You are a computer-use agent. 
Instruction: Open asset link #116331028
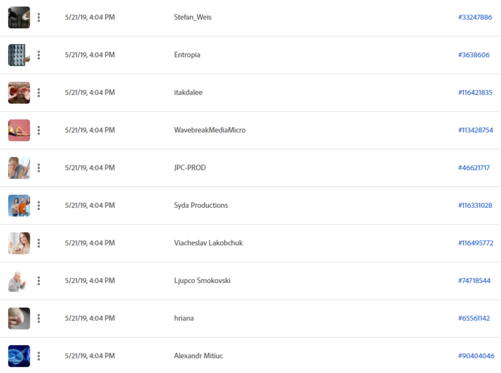(475, 206)
